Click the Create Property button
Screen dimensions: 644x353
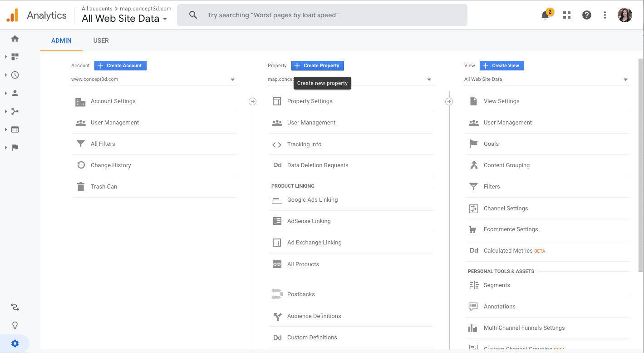click(318, 66)
